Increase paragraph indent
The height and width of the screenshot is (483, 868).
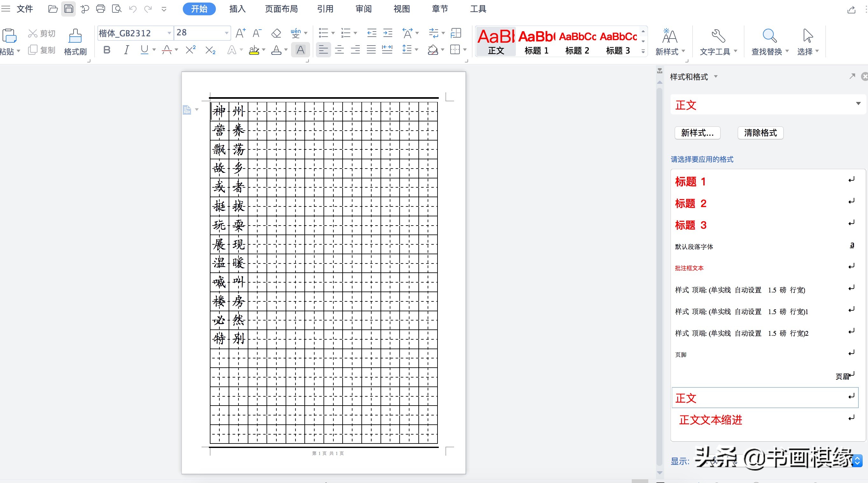(388, 33)
